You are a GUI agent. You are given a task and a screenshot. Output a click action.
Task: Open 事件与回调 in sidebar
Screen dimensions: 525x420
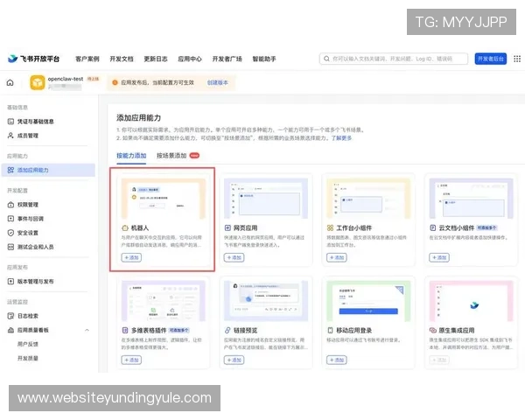[x=31, y=219]
